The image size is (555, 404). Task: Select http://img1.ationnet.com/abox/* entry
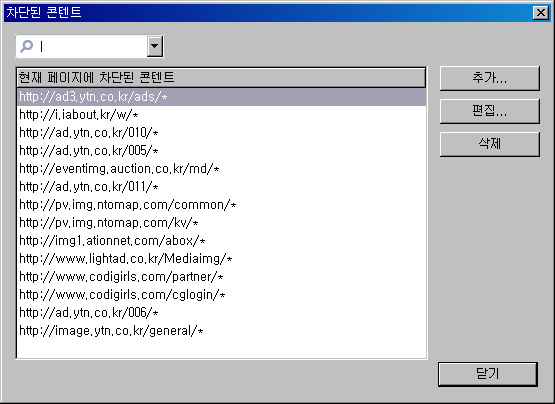click(x=221, y=241)
